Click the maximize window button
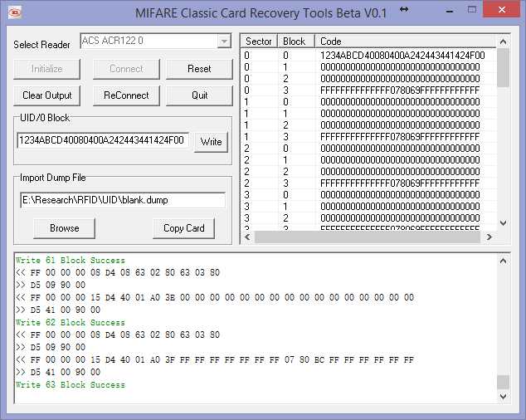Screen dimensions: 526x420 (x=472, y=10)
